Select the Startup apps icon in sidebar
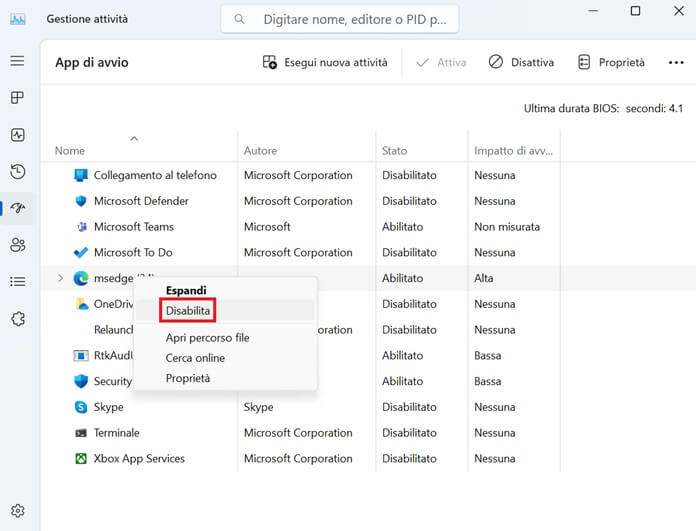The height and width of the screenshot is (531, 696). tap(18, 208)
